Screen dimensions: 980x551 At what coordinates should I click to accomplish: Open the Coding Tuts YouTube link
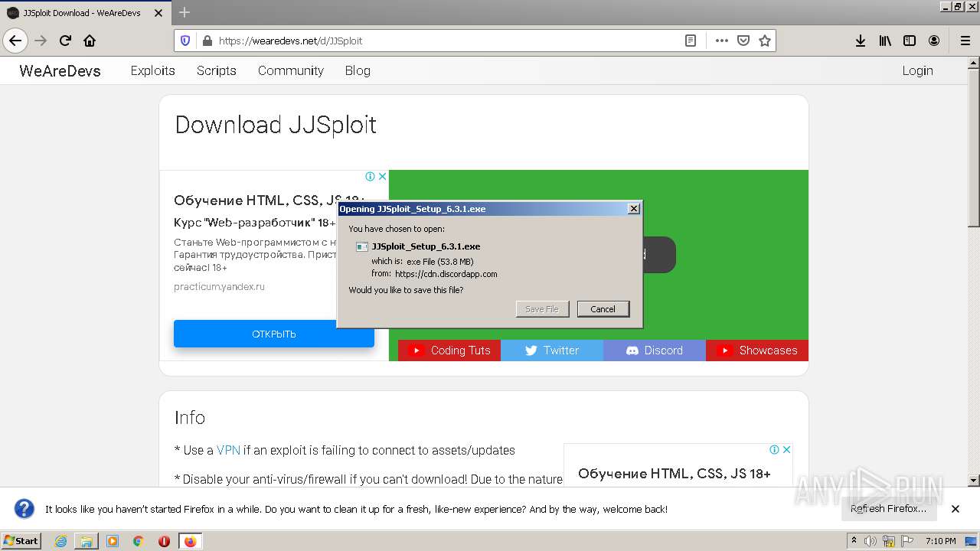coord(449,350)
